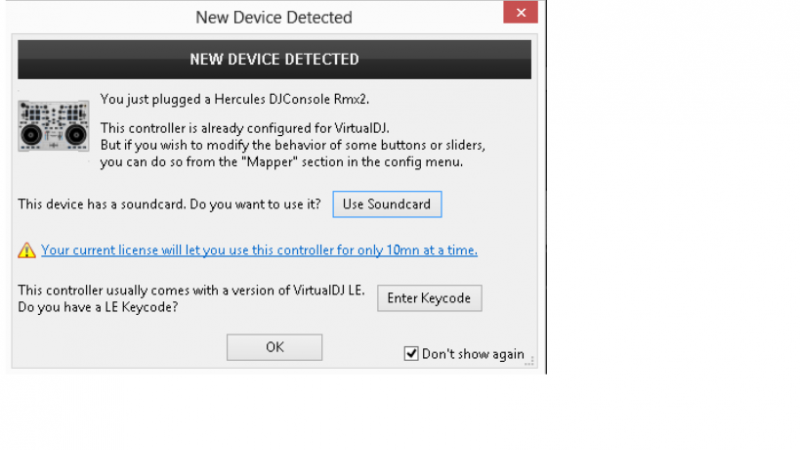Close the New Device Detected dialog
Viewport: 800px width, 450px height.
pyautogui.click(x=520, y=15)
